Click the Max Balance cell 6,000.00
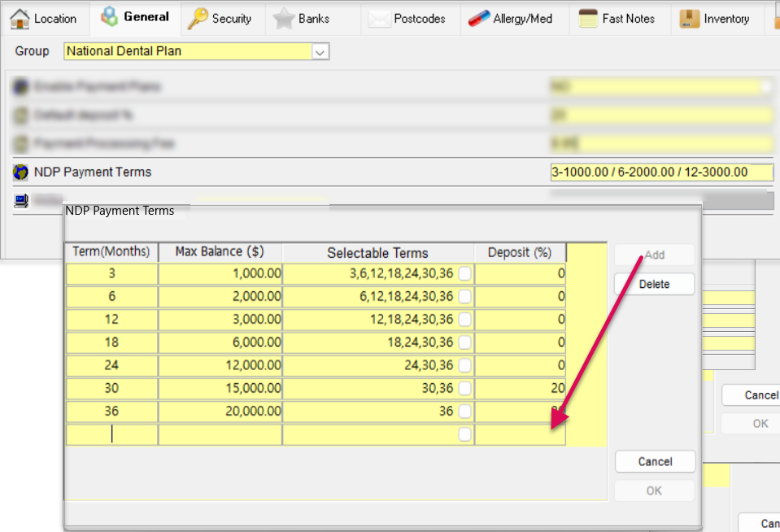Viewport: 780px width, 532px height. (x=220, y=342)
